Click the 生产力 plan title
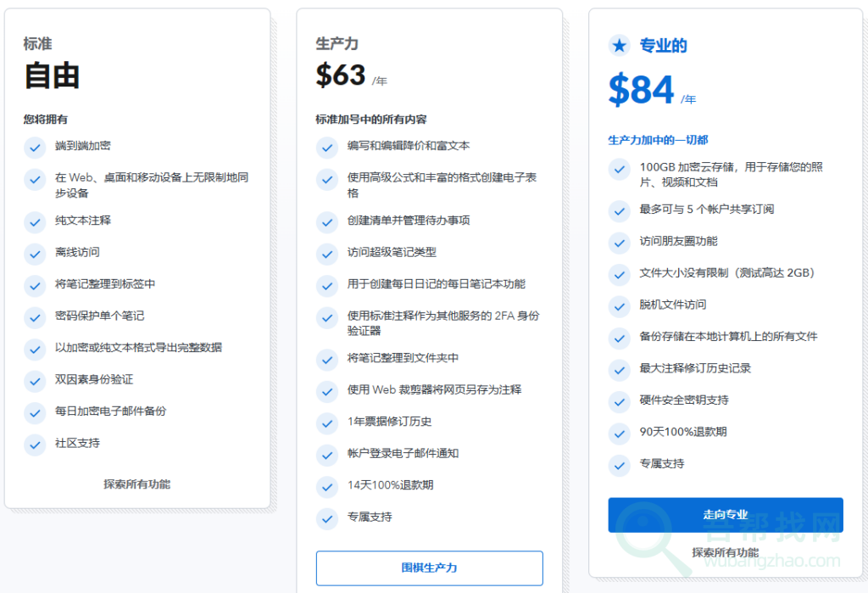This screenshot has height=593, width=868. point(337,44)
